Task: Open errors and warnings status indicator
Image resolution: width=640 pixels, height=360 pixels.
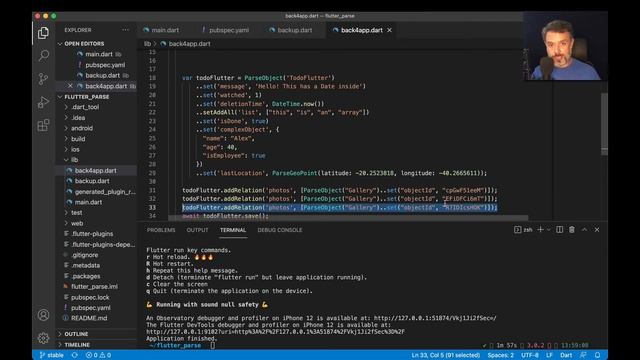Action: (x=98, y=355)
